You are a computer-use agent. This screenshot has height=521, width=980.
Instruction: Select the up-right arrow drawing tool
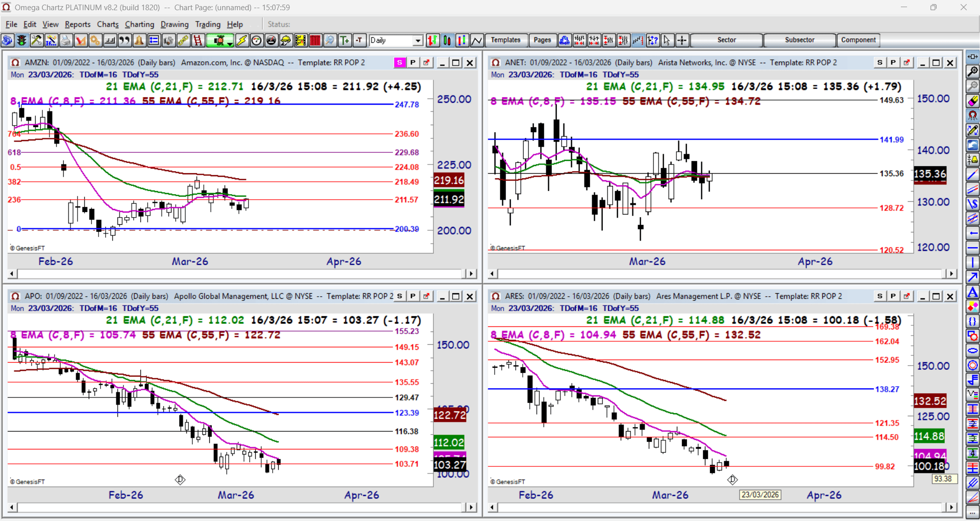[973, 277]
